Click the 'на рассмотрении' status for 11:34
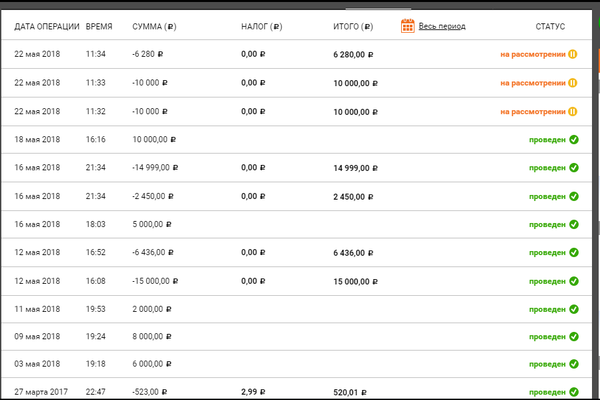Viewport: 600px width, 400px height. click(x=530, y=55)
